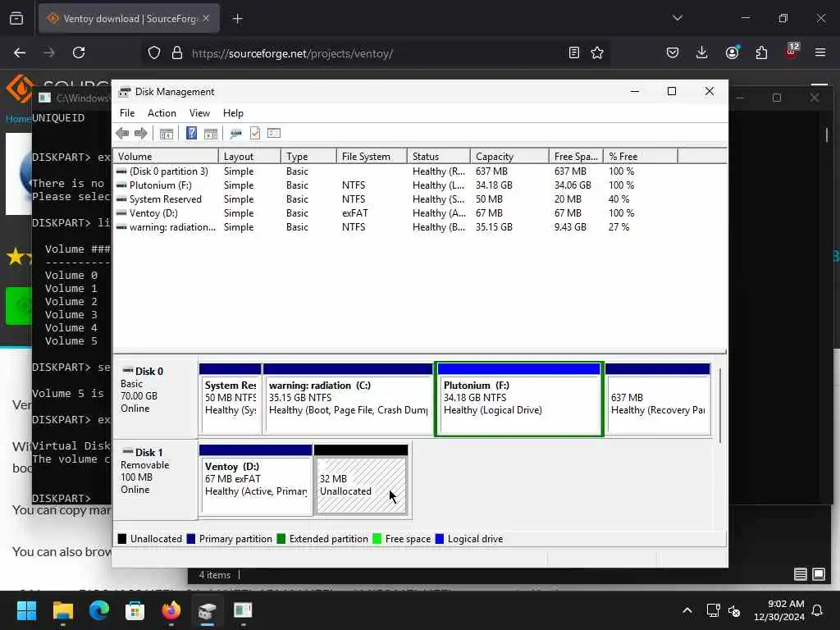Expand the system tray hidden icons chevron
The height and width of the screenshot is (630, 840).
[x=687, y=610]
